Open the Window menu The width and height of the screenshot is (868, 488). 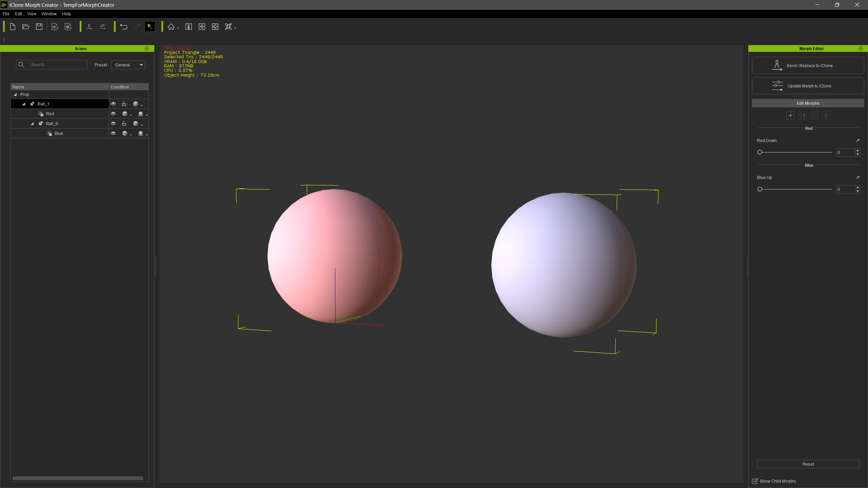click(x=49, y=14)
